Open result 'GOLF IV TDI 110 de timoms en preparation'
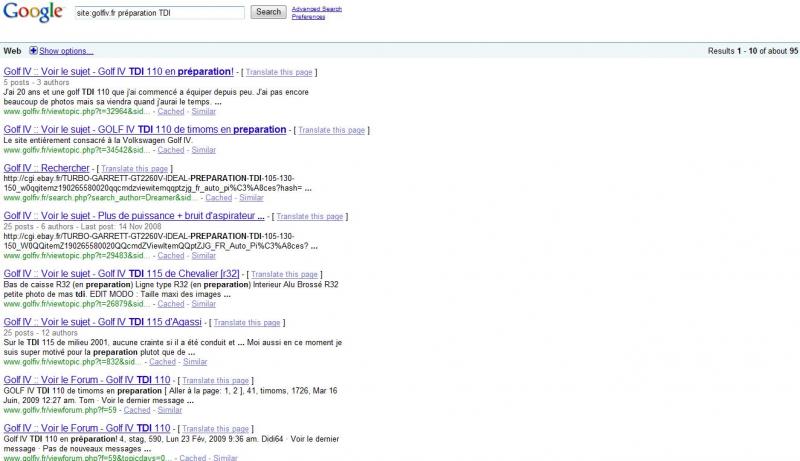800x461 pixels. pos(145,130)
